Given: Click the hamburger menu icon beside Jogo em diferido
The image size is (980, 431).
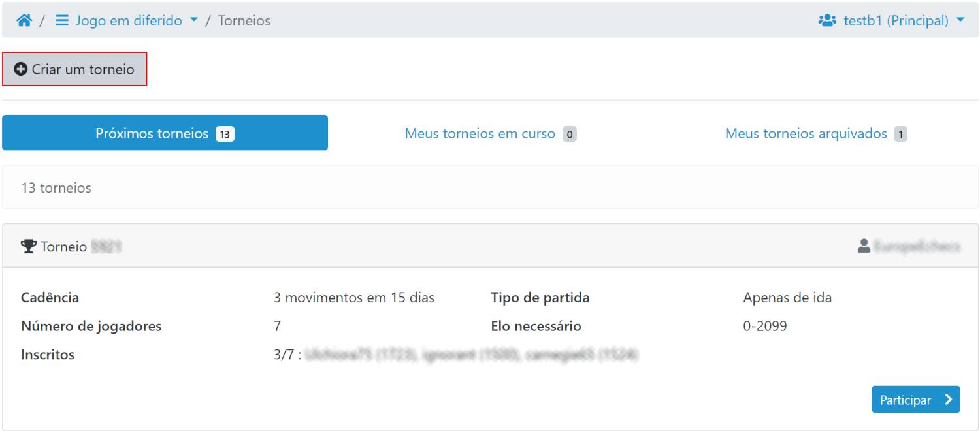Looking at the screenshot, I should (62, 20).
